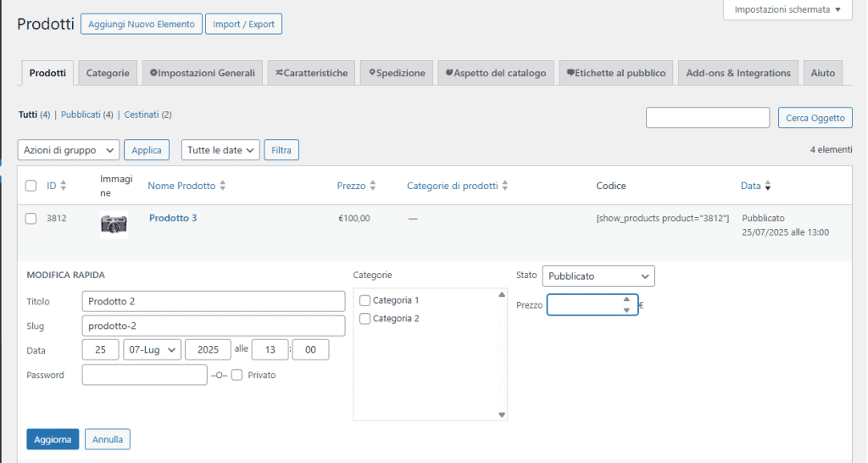Open the Impostazioni Generali tab
Screen dimensions: 868x463
(202, 73)
